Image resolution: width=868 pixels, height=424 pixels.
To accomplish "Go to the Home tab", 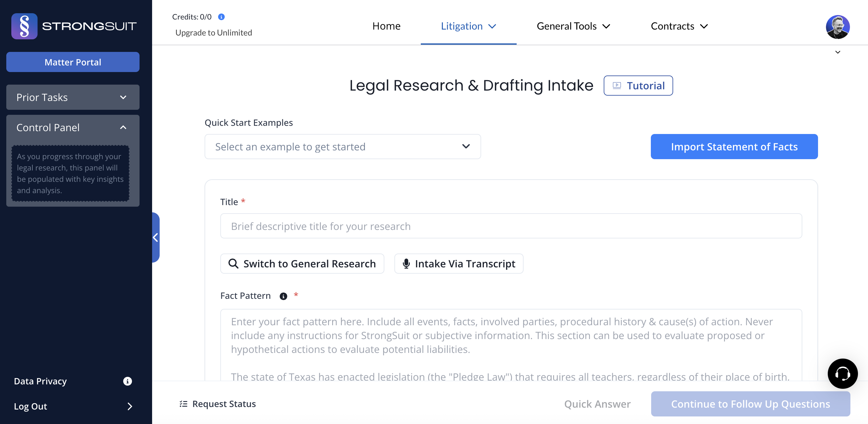I will [x=386, y=26].
